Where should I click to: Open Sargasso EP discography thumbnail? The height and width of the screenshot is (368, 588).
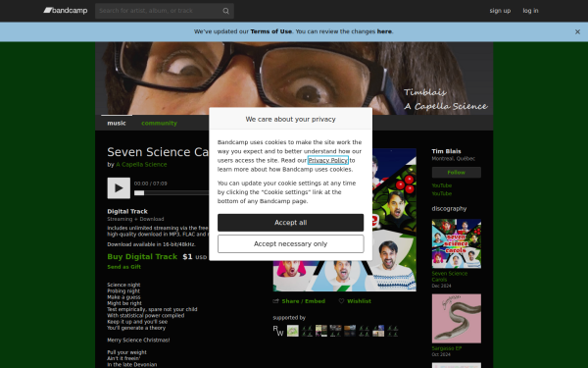pos(457,318)
